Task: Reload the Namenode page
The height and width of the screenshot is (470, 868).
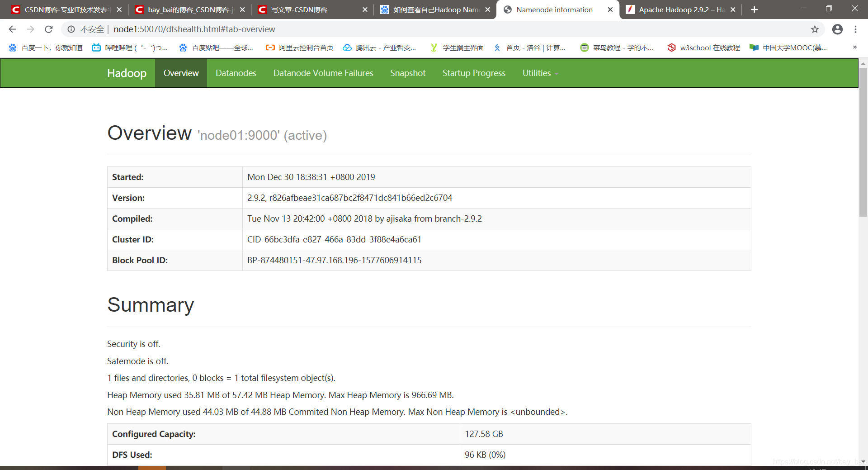Action: (49, 29)
